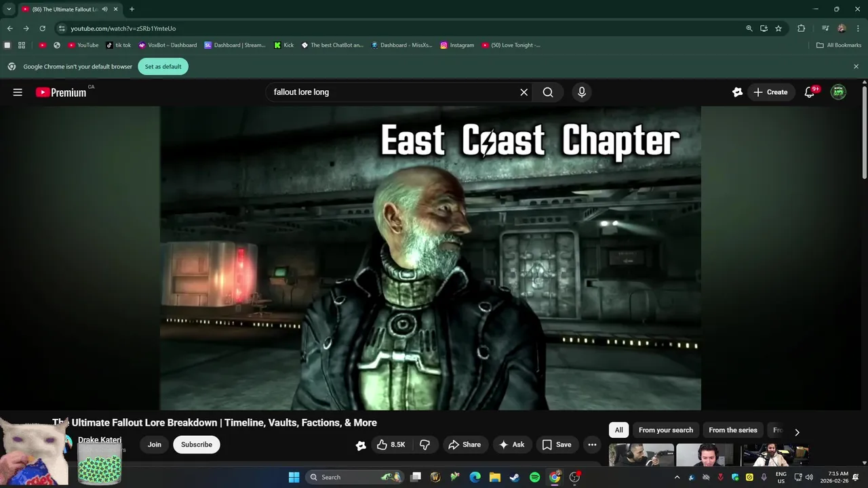Open the Windows Start menu

(x=294, y=477)
